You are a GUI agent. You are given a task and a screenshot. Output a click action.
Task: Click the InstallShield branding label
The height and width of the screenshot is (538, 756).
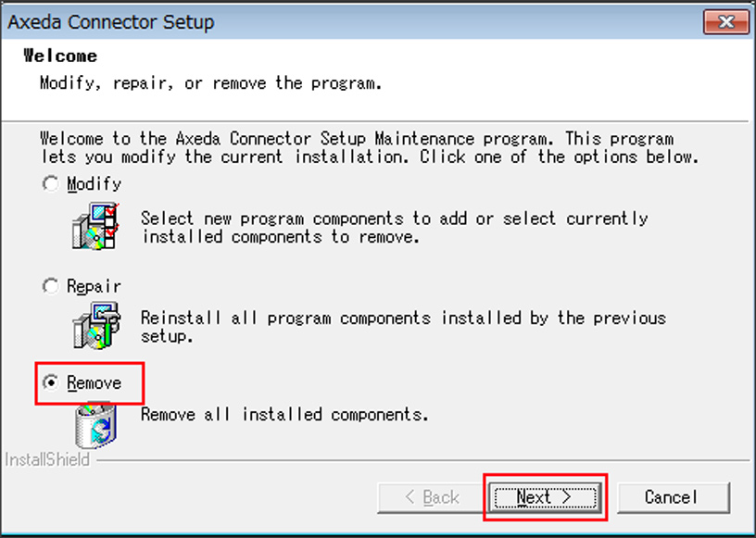[x=47, y=460]
